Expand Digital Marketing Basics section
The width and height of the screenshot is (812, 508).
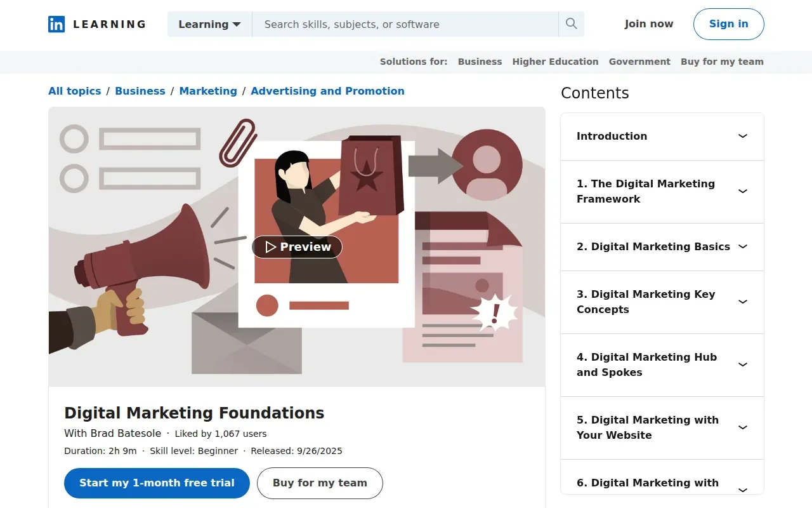662,247
